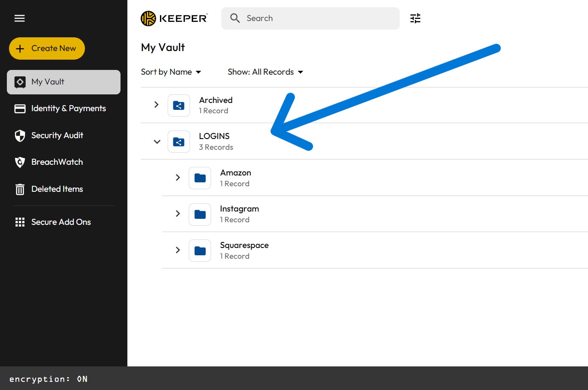The image size is (588, 390).
Task: Click the Amazon folder icon
Action: [200, 178]
